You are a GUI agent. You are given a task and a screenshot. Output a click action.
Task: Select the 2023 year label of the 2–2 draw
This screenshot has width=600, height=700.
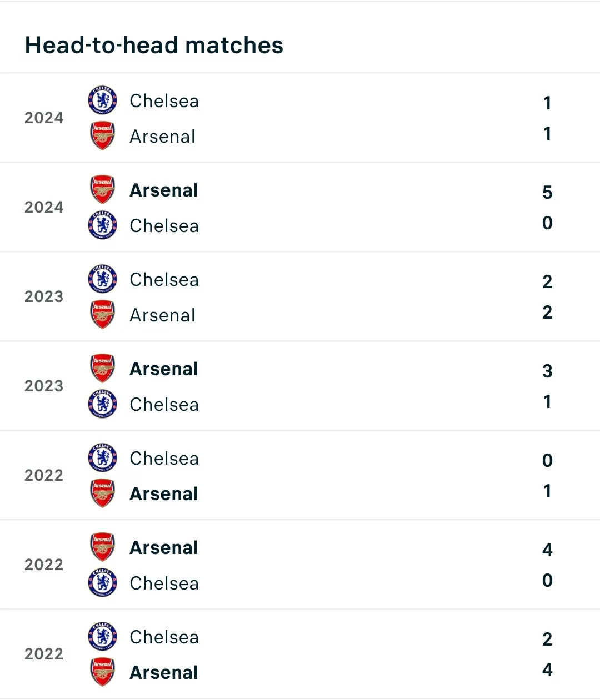pos(44,296)
